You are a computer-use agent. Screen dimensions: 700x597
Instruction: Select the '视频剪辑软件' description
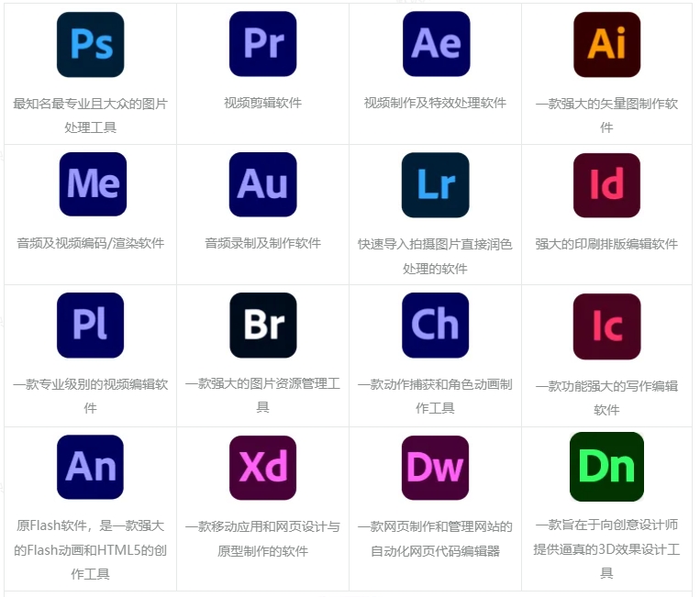263,103
